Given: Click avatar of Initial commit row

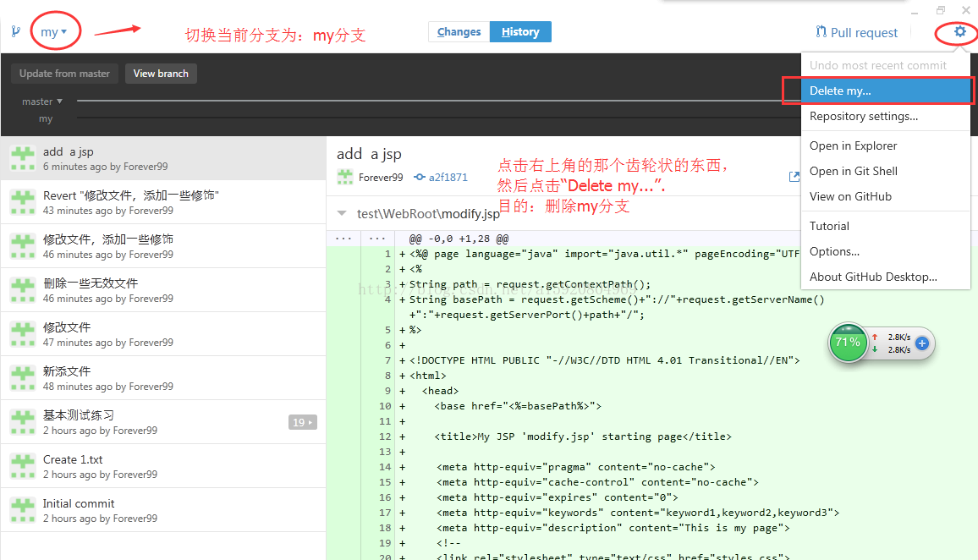Looking at the screenshot, I should coord(23,511).
